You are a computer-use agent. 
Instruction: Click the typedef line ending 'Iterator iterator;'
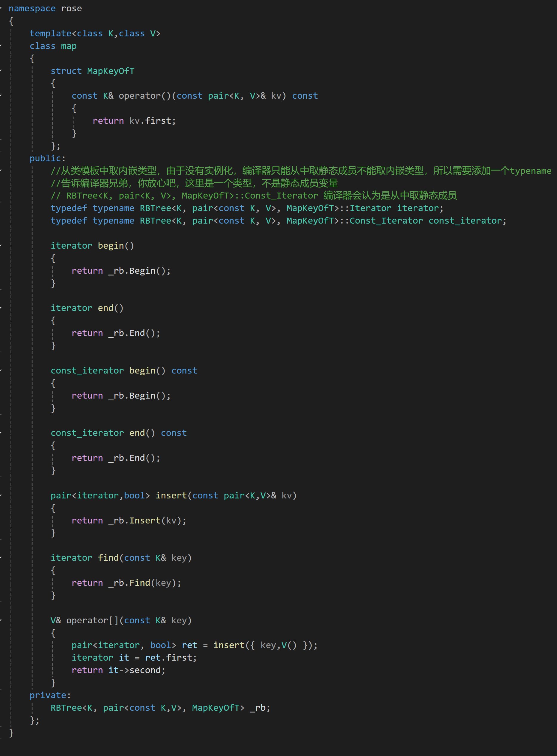pyautogui.click(x=247, y=208)
